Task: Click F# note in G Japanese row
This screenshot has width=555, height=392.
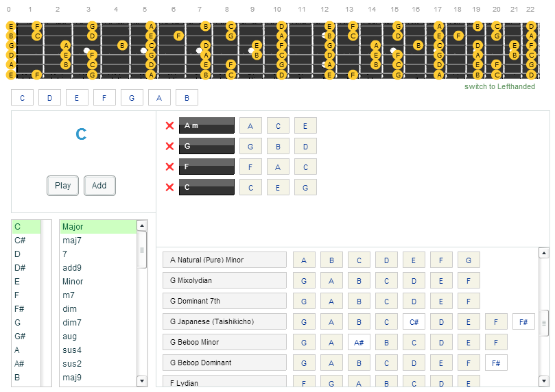Action: pyautogui.click(x=523, y=321)
